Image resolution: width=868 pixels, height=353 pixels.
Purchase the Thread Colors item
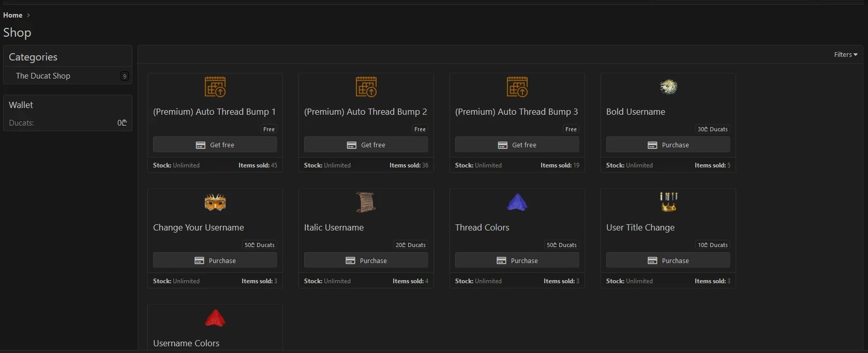click(517, 261)
